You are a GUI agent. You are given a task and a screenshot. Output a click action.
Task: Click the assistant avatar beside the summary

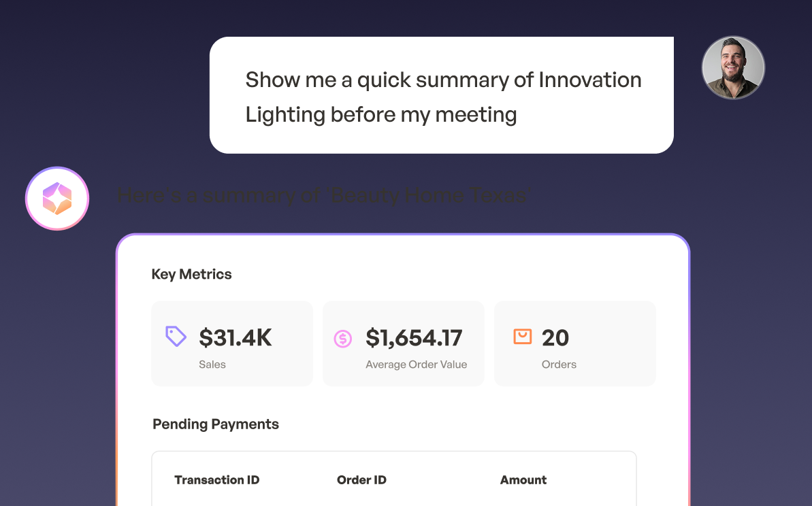[x=57, y=198]
